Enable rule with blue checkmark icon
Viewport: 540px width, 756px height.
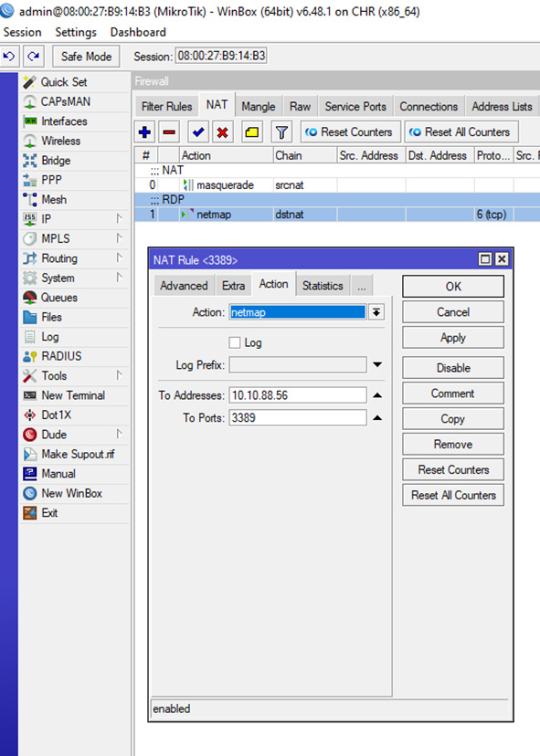tap(198, 132)
